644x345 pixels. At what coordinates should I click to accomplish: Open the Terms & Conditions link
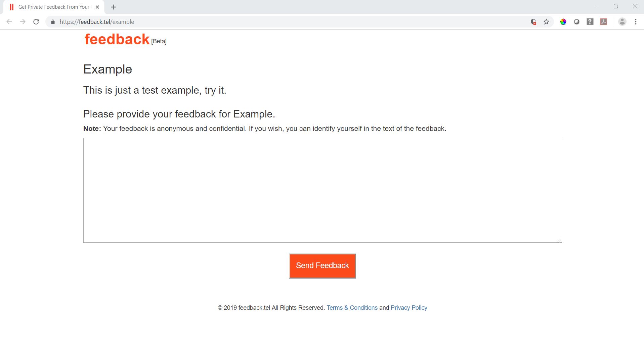click(352, 308)
